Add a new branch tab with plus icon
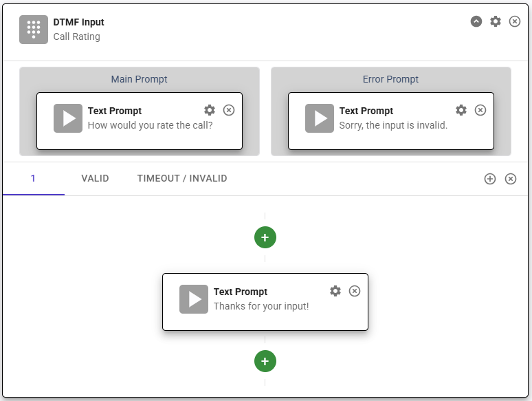This screenshot has width=532, height=401. 490,179
